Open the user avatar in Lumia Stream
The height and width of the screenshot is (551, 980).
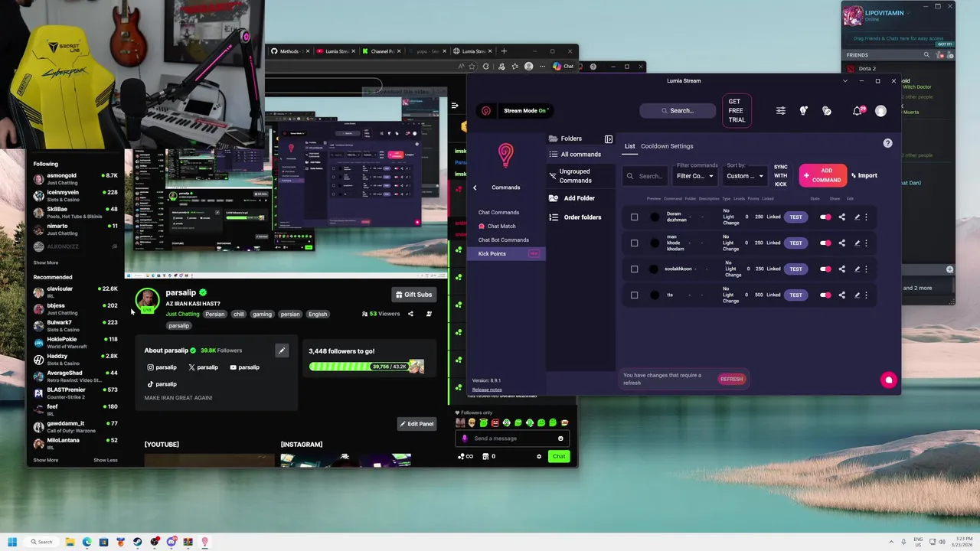pos(880,111)
